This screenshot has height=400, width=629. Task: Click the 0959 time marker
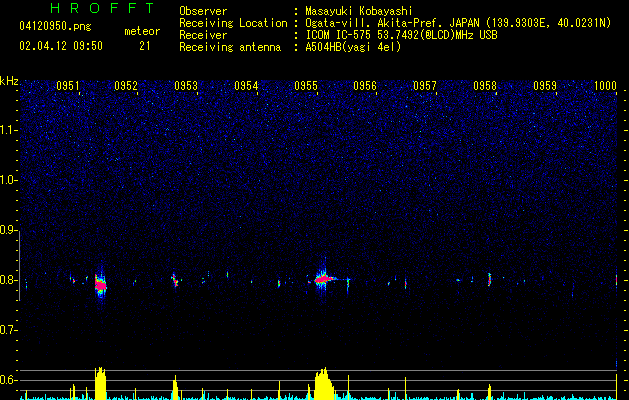[x=545, y=86]
